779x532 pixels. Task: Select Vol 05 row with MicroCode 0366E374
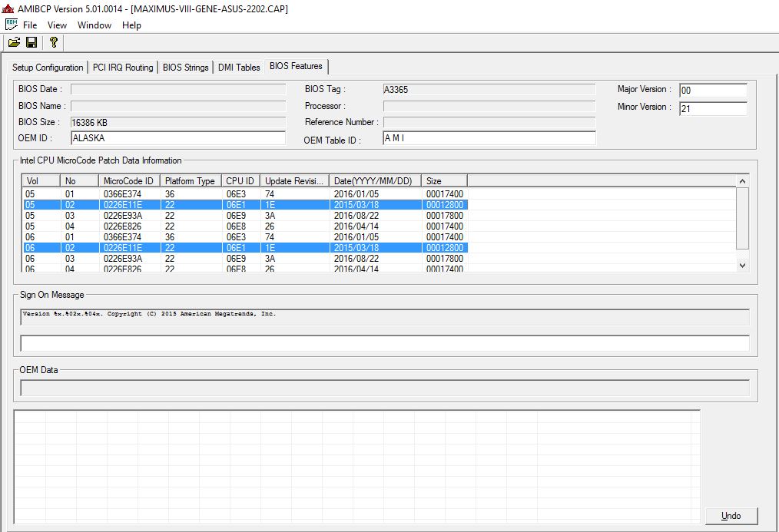[245, 194]
